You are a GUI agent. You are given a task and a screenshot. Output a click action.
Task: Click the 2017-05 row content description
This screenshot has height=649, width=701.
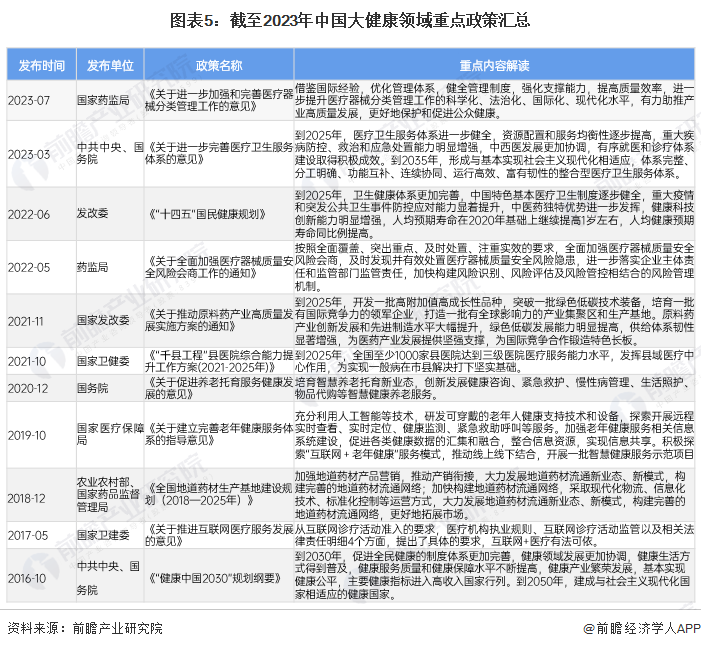494,535
